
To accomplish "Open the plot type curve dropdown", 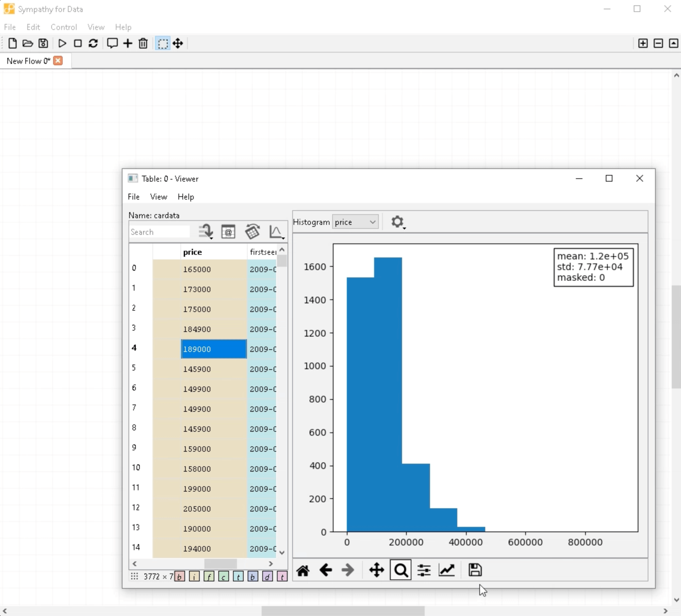I will tap(277, 232).
